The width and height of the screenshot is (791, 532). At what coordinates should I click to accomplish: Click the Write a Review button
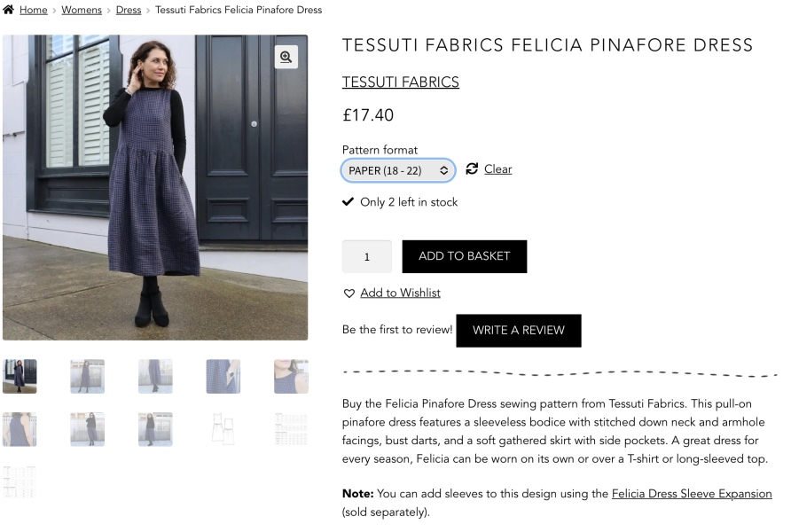pyautogui.click(x=518, y=330)
